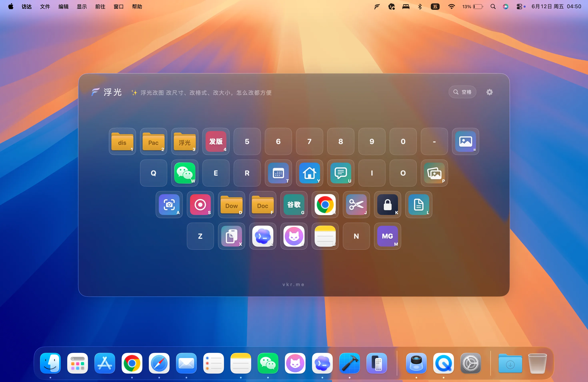The height and width of the screenshot is (382, 588).
Task: Open the 前往 menu
Action: pos(100,6)
